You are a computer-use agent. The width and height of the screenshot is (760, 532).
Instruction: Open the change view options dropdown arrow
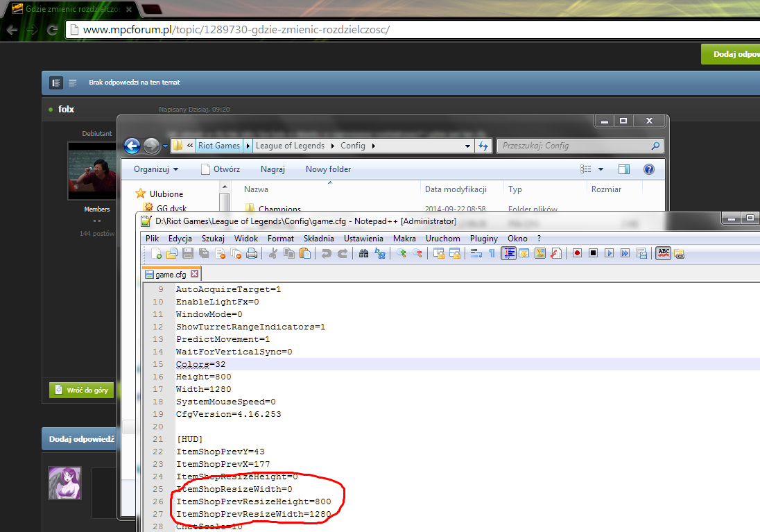pos(601,169)
